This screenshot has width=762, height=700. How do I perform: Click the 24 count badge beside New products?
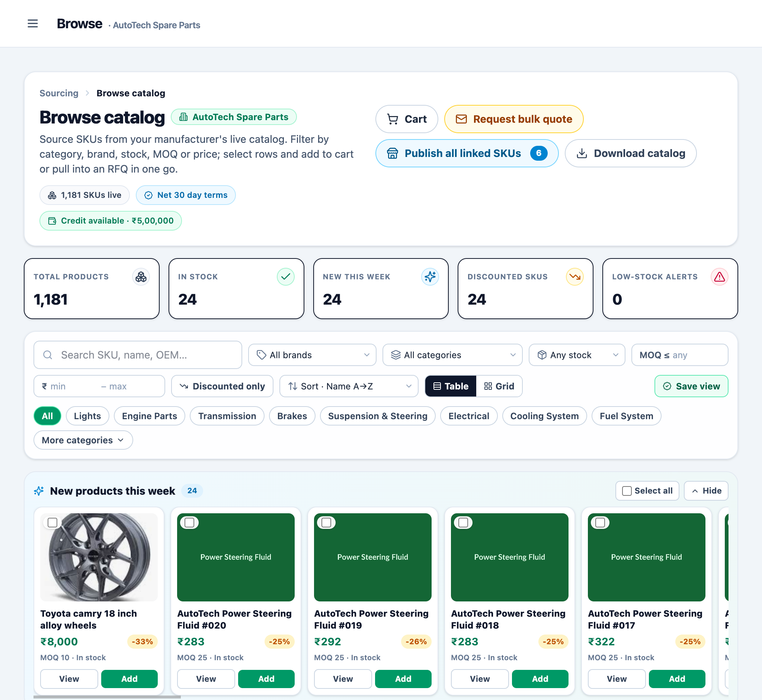(192, 491)
